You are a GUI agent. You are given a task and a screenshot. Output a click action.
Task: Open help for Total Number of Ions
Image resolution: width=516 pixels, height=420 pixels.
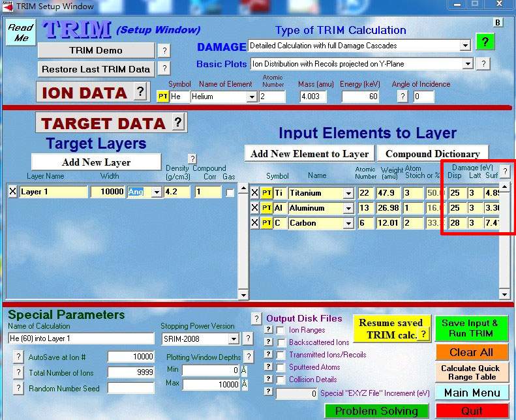18,372
